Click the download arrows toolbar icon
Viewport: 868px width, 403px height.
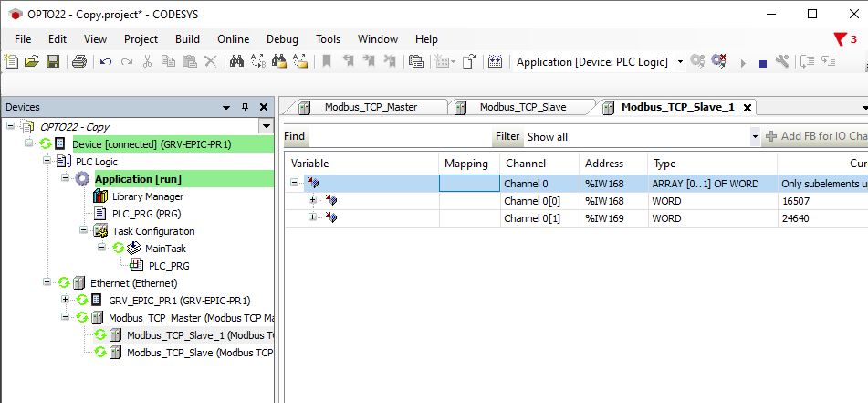(x=495, y=61)
